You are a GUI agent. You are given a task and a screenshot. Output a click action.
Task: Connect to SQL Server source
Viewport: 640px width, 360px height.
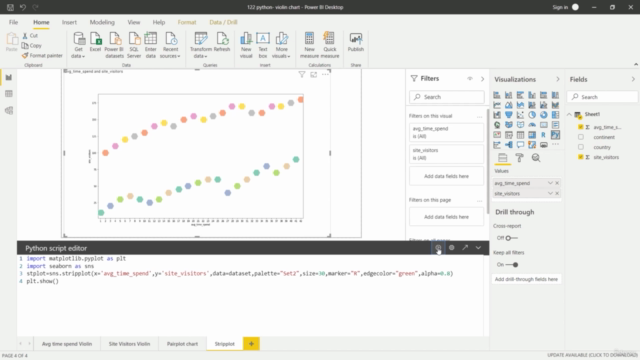(134, 45)
